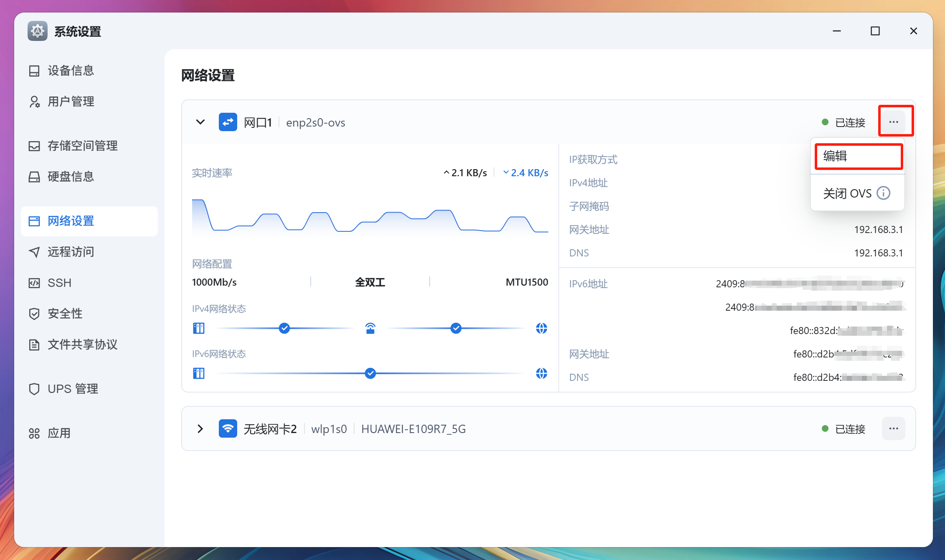The height and width of the screenshot is (560, 945).
Task: Click the IPv6 network status progress line
Action: point(370,373)
